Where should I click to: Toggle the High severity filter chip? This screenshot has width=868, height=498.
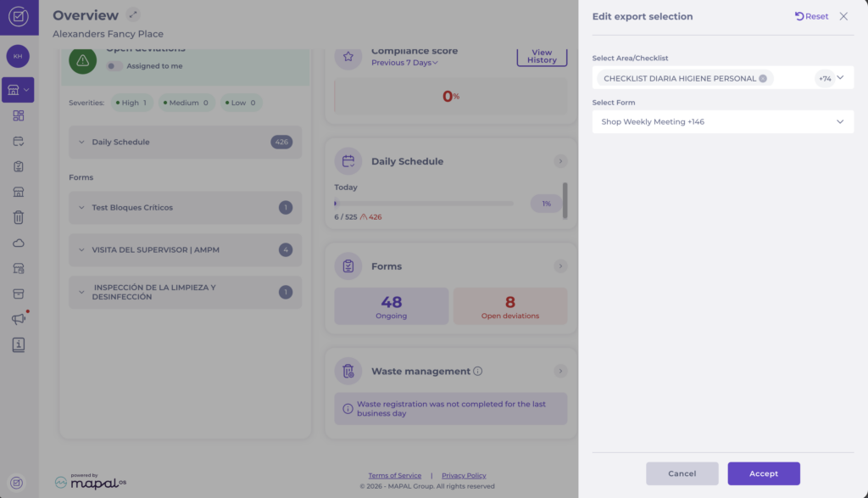(x=131, y=103)
